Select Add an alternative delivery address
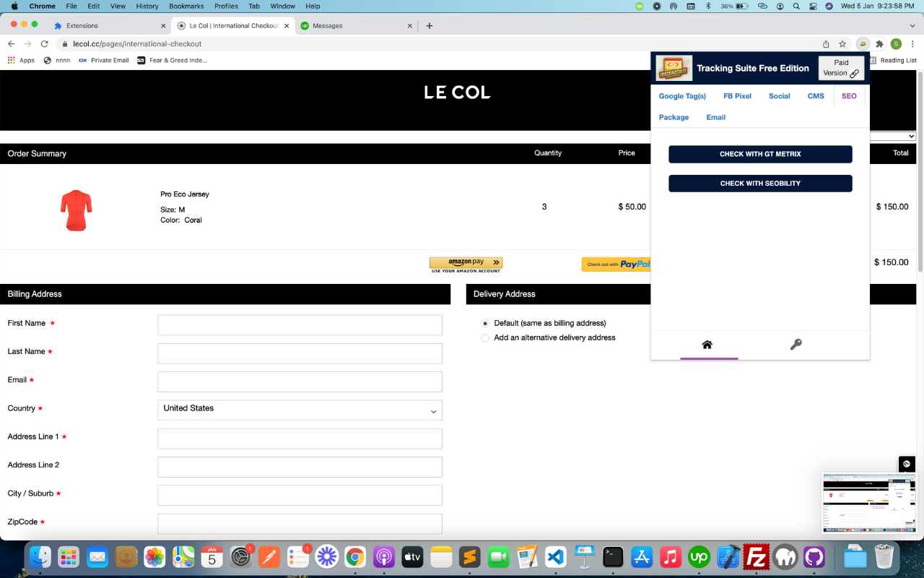The width and height of the screenshot is (924, 578). coord(485,337)
